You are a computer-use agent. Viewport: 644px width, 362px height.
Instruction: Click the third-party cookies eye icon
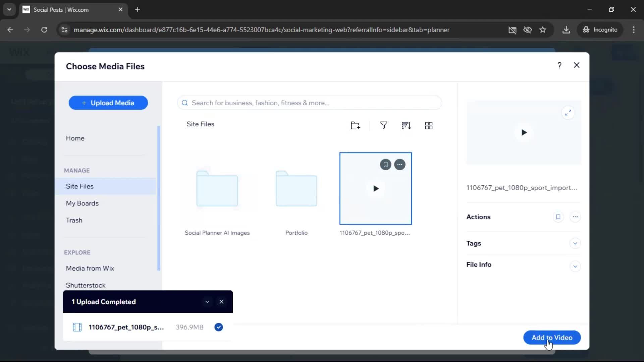[528, 30]
